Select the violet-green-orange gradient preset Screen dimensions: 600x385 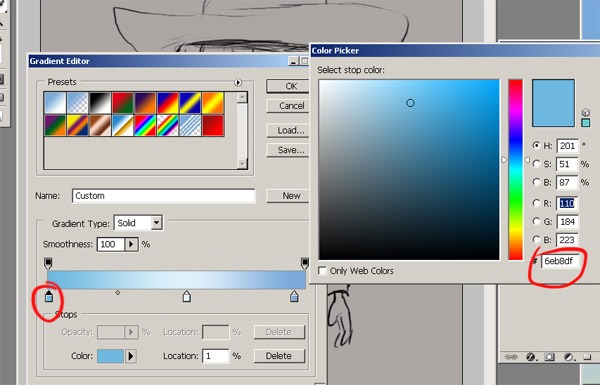pos(55,126)
